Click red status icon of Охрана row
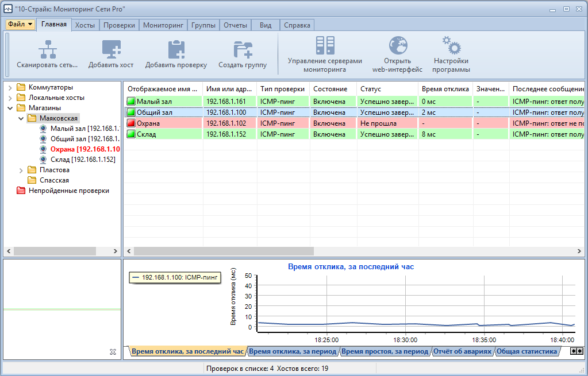588x376 pixels. [x=132, y=123]
